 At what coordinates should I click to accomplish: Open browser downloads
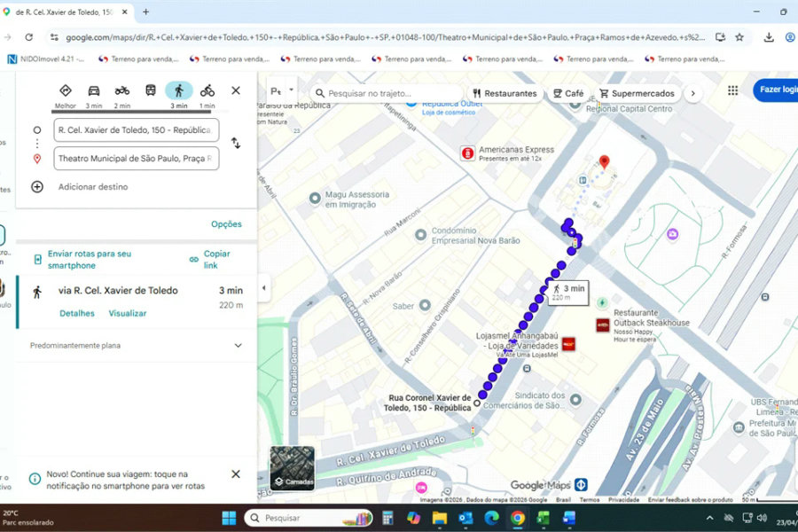click(x=769, y=37)
